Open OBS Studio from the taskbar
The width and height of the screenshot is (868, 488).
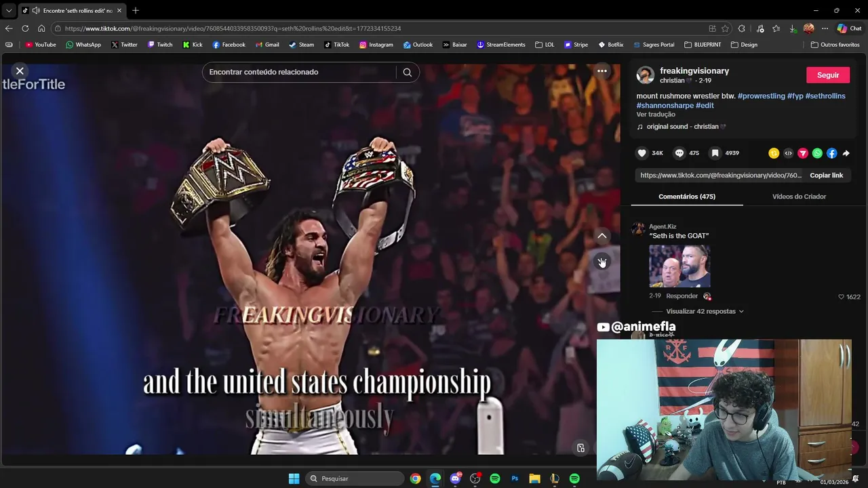[475, 479]
